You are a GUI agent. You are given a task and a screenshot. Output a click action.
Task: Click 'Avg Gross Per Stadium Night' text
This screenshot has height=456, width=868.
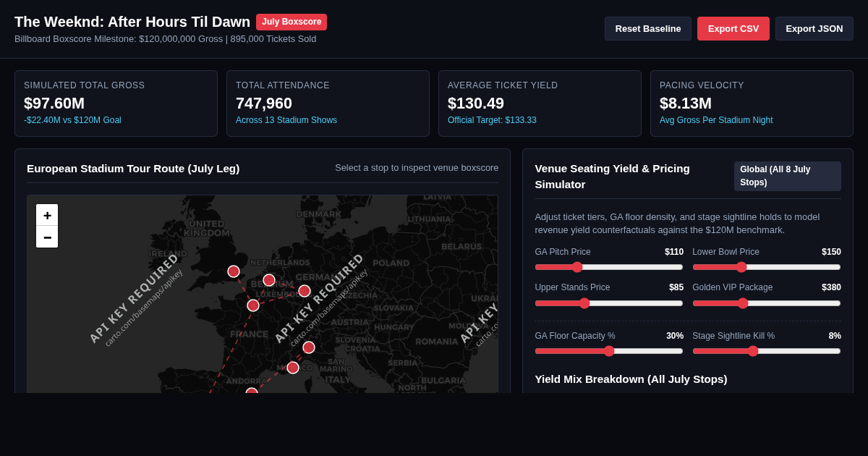[716, 120]
